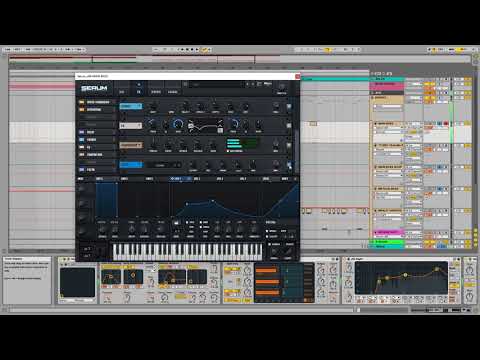The height and width of the screenshot is (360, 480).
Task: Select the LFO 4 tab
Action: [243, 179]
